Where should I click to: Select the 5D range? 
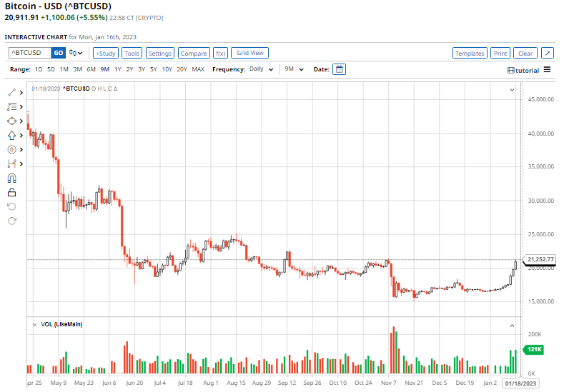point(51,69)
